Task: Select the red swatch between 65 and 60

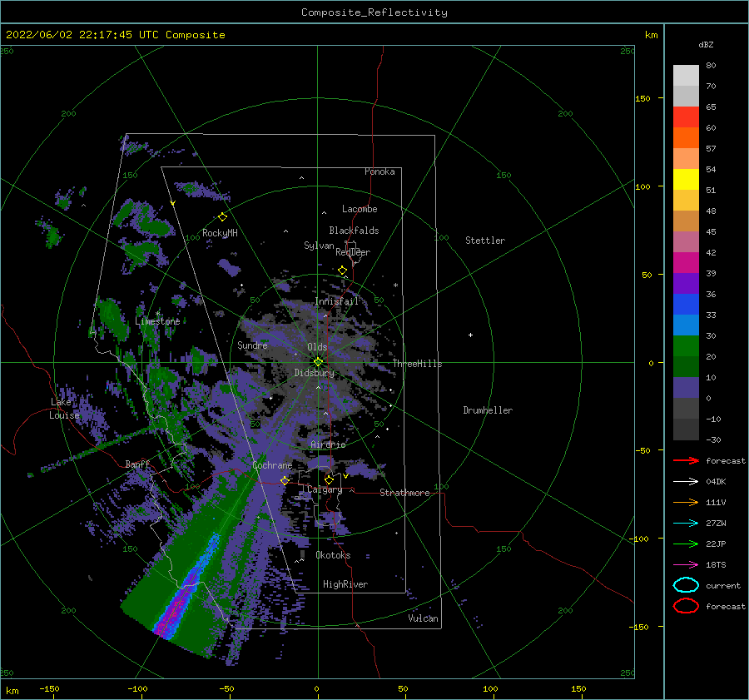Action: point(686,117)
